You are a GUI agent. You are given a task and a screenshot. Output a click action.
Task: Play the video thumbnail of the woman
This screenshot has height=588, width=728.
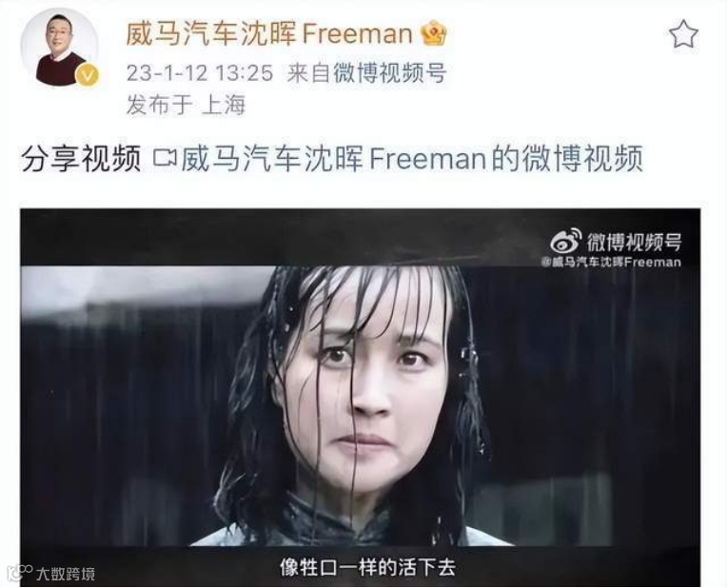361,398
